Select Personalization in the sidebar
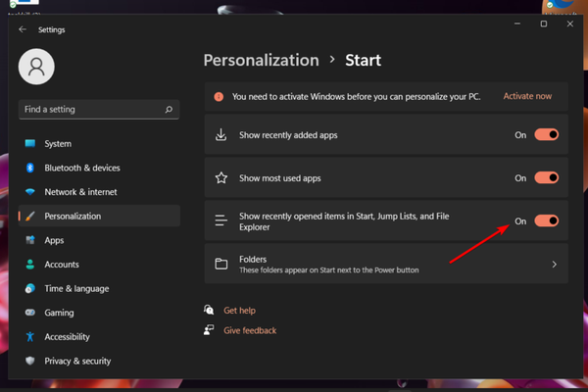Image resolution: width=588 pixels, height=392 pixels. pos(99,216)
